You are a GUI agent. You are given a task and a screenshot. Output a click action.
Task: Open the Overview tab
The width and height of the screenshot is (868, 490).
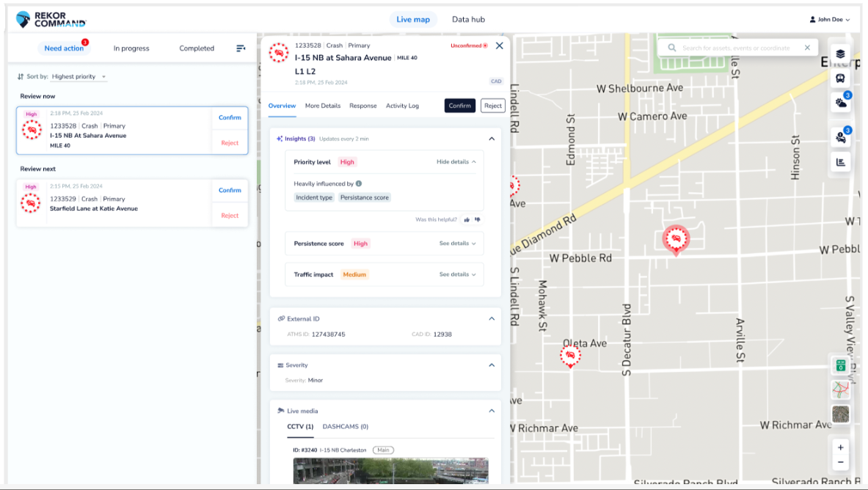[x=282, y=106]
